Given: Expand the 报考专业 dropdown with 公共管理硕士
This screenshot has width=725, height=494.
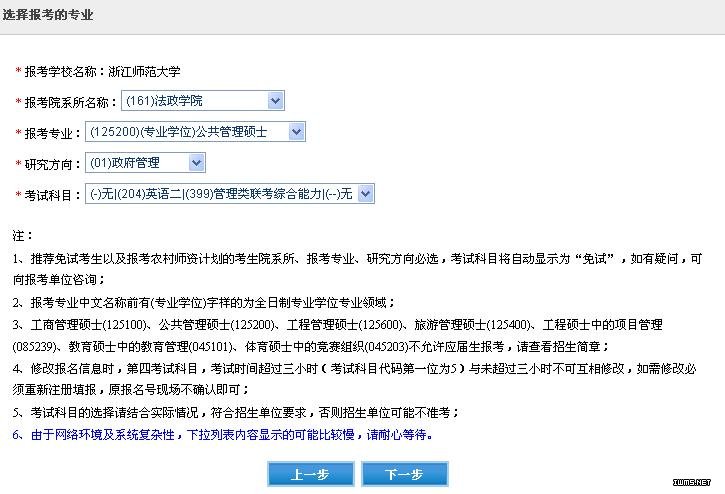Looking at the screenshot, I should coord(195,132).
